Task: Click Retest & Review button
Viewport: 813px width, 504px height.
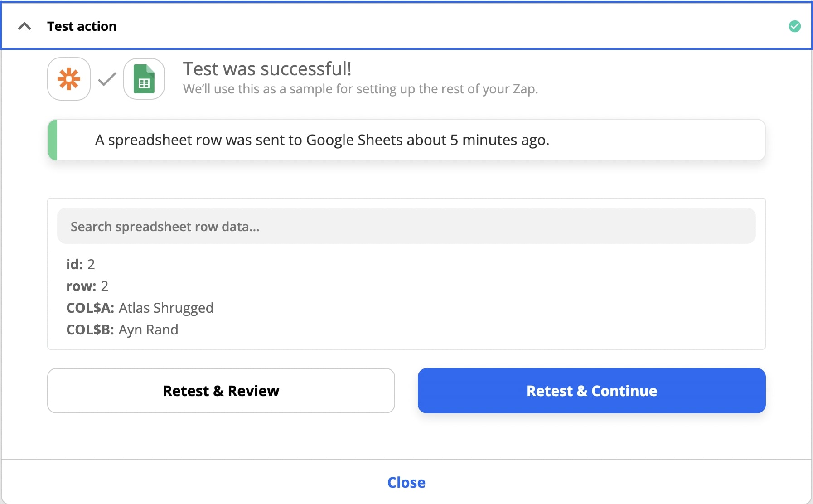Action: click(221, 391)
